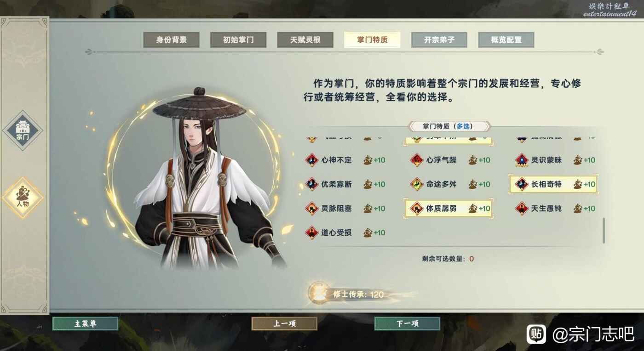Open the 天赋灵根 tab

305,40
